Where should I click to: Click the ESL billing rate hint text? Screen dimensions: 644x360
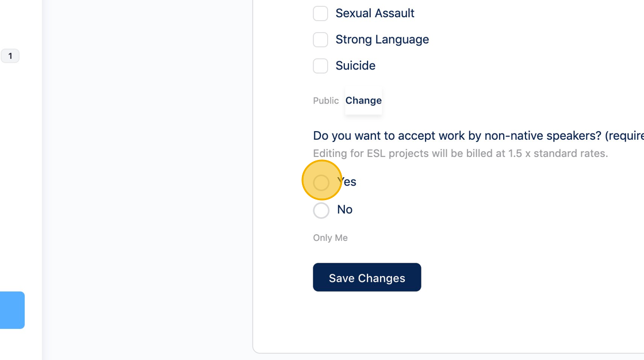point(460,154)
